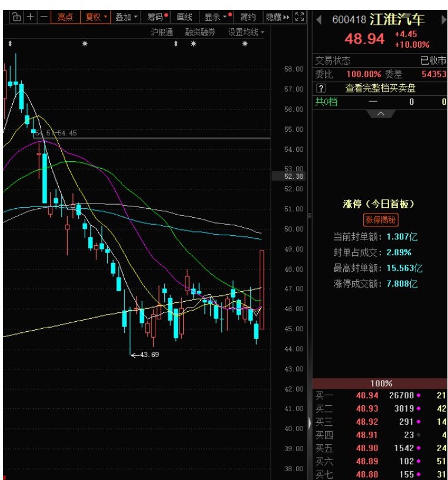
Task: Expand order book with the chevron up handle
Action: (x=380, y=114)
